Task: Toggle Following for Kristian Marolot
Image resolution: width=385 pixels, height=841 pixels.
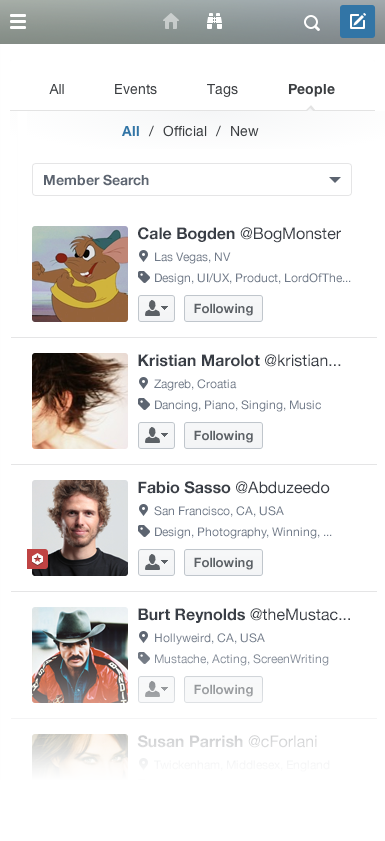Action: 224,436
